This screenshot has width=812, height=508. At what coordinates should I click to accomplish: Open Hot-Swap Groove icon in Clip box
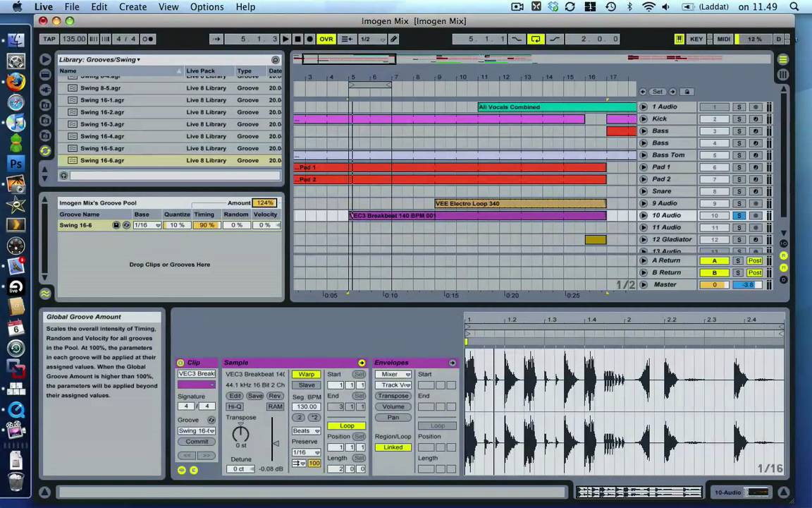[x=211, y=420]
